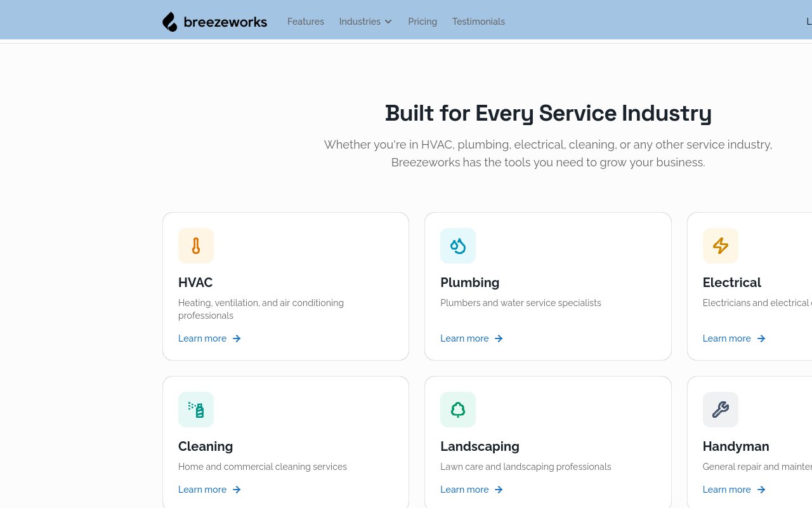
Task: Click the Landscaping card title
Action: tap(480, 446)
